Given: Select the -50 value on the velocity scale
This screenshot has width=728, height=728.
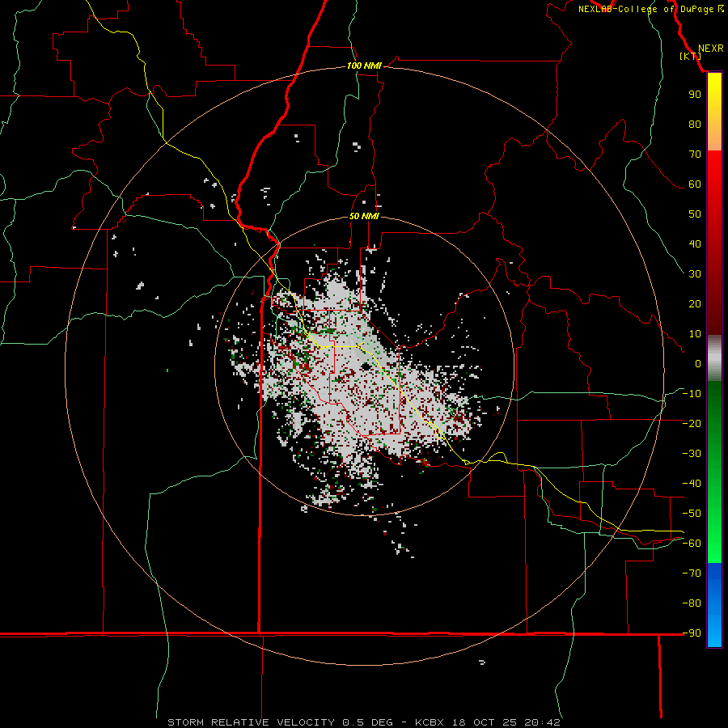Looking at the screenshot, I should [x=692, y=514].
